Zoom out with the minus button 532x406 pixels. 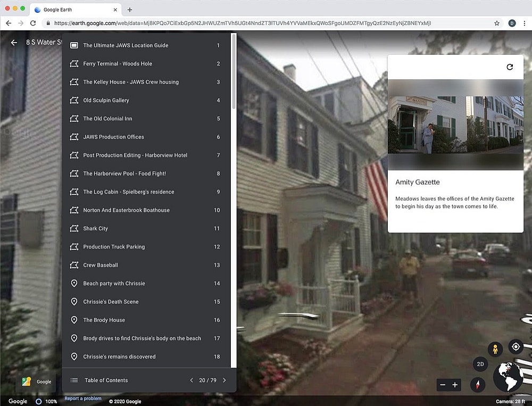pos(443,385)
